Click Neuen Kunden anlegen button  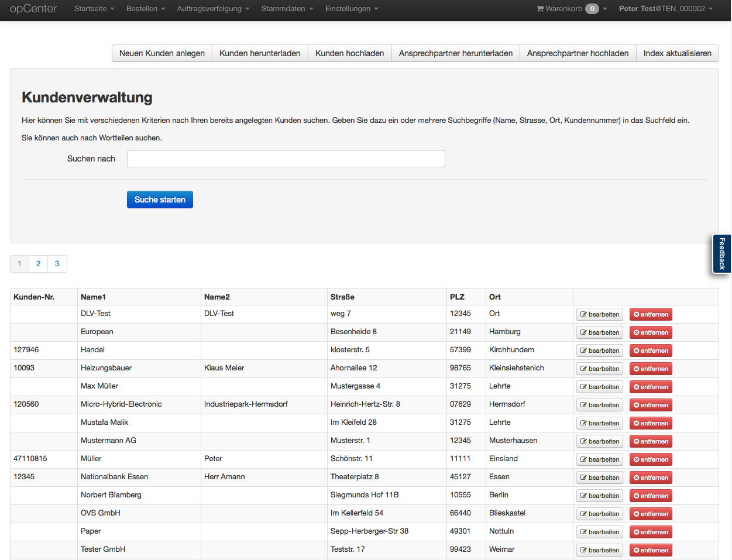162,53
